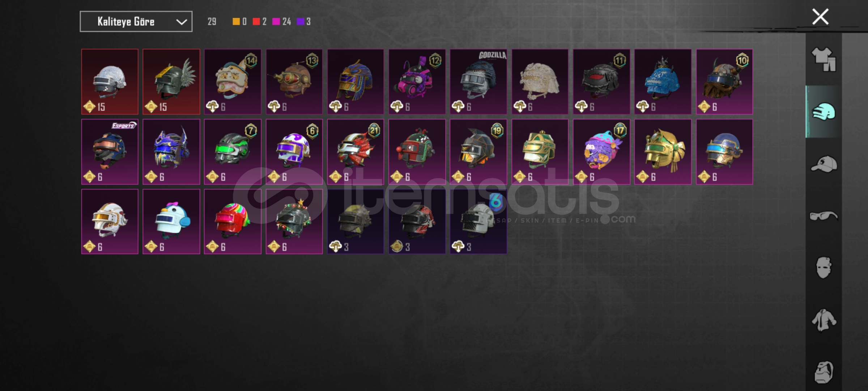Select the Godzilla helmet thumbnail
The height and width of the screenshot is (391, 868).
[478, 82]
